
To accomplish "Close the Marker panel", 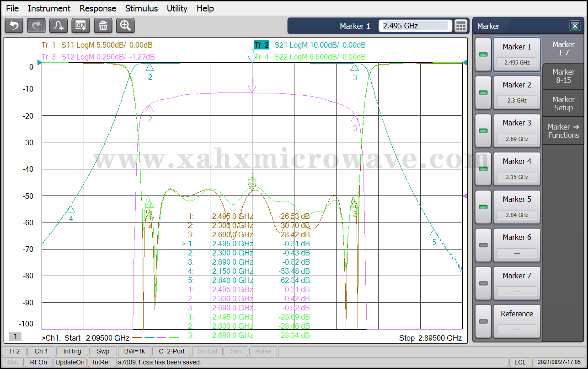I will (575, 26).
